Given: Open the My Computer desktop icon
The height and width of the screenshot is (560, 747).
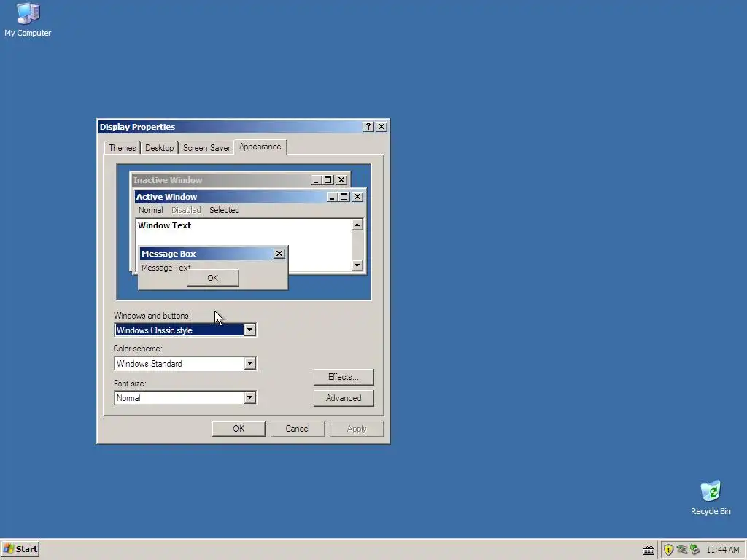Looking at the screenshot, I should click(28, 20).
